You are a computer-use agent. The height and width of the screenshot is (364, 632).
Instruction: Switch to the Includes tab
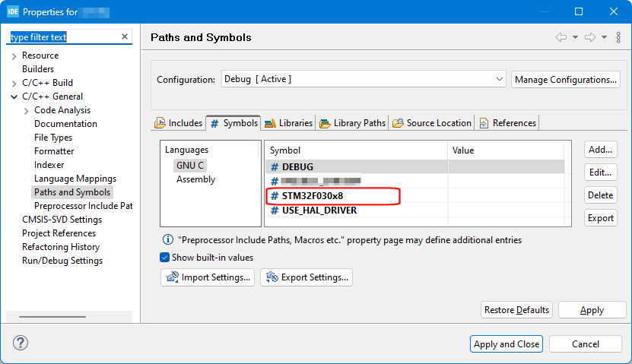(179, 122)
